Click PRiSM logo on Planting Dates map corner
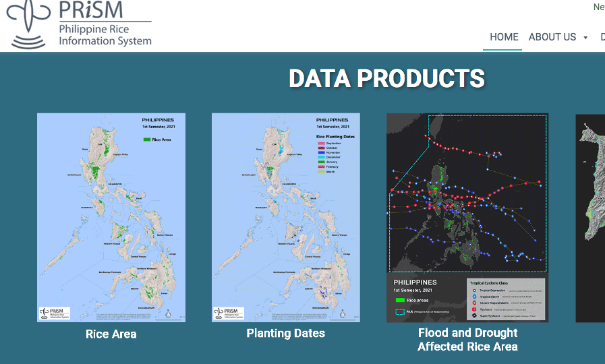Viewport: 605px width, 364px height. pos(228,313)
